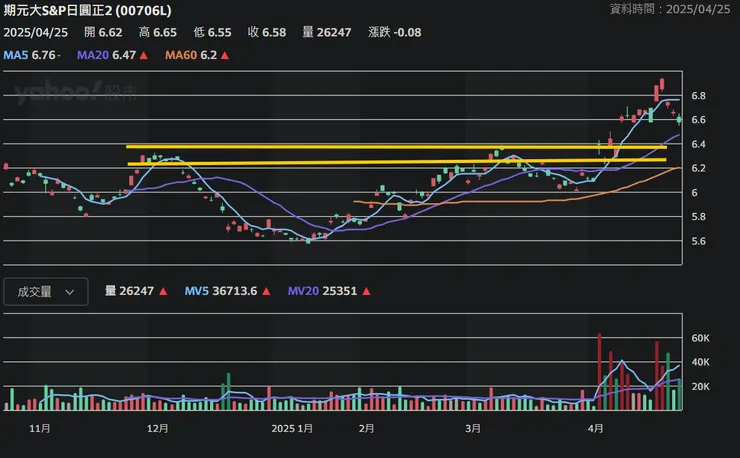Click the low price 低 6.55
Screen dimensions: 740x458
(212, 33)
